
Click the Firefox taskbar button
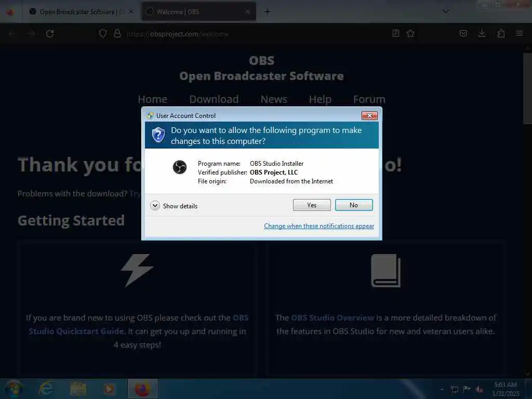click(142, 389)
